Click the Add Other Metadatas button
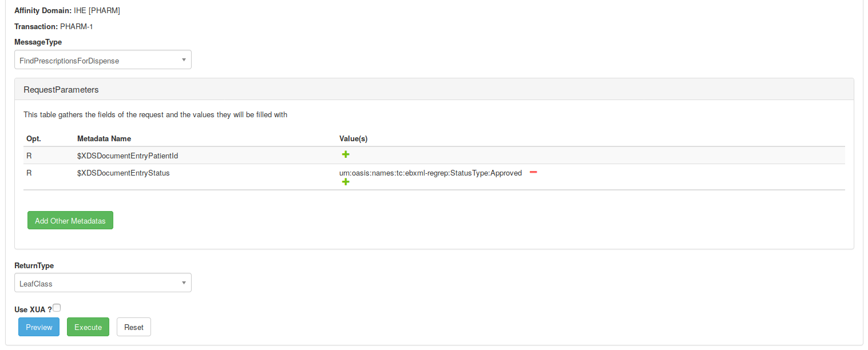Screen dimensions: 868x350 [x=70, y=221]
